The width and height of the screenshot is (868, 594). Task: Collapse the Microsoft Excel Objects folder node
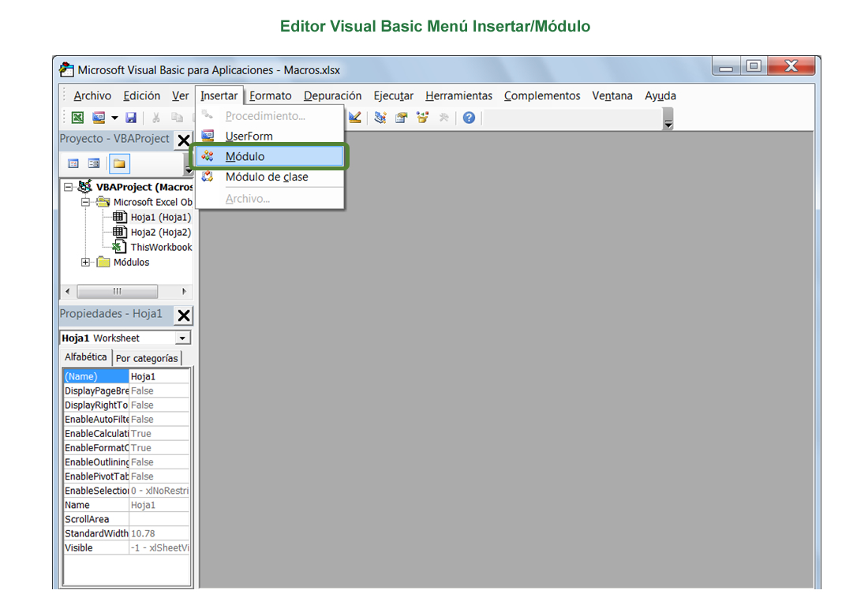point(85,202)
